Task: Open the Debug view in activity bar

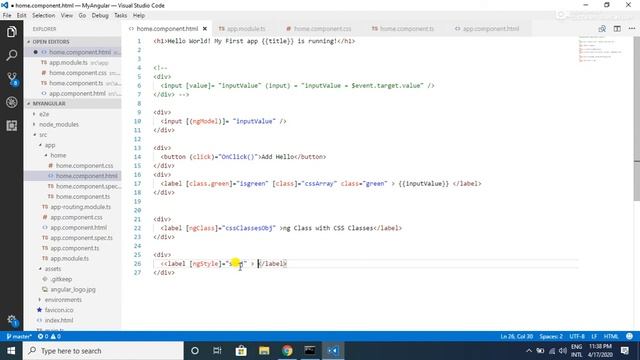Action: (x=11, y=102)
